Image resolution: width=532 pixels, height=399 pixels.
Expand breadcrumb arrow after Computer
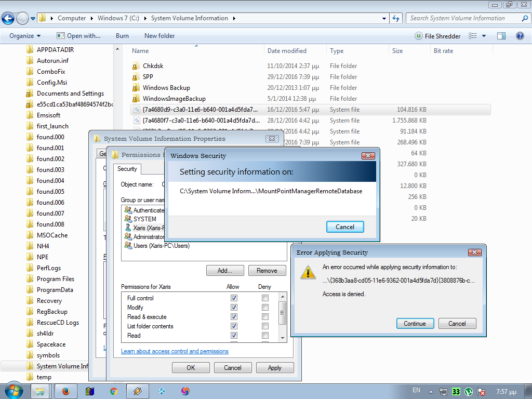[x=92, y=18]
